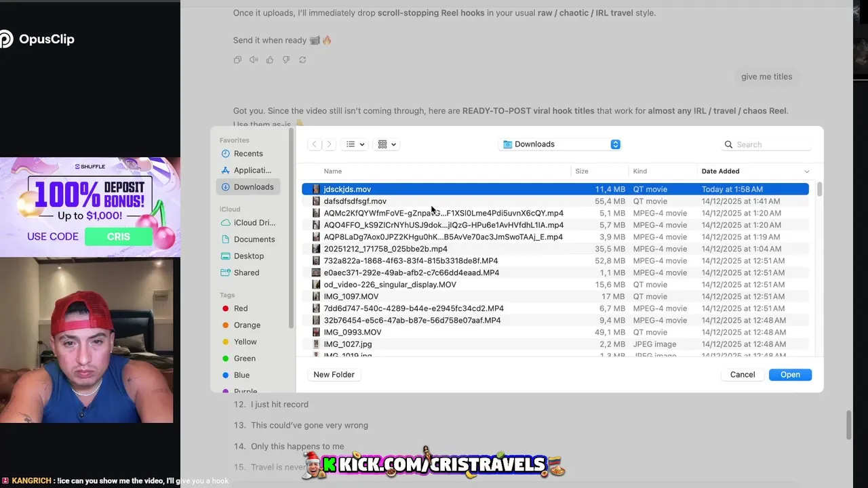Image resolution: width=868 pixels, height=488 pixels.
Task: Toggle the Date Added sort direction chevron
Action: 806,171
